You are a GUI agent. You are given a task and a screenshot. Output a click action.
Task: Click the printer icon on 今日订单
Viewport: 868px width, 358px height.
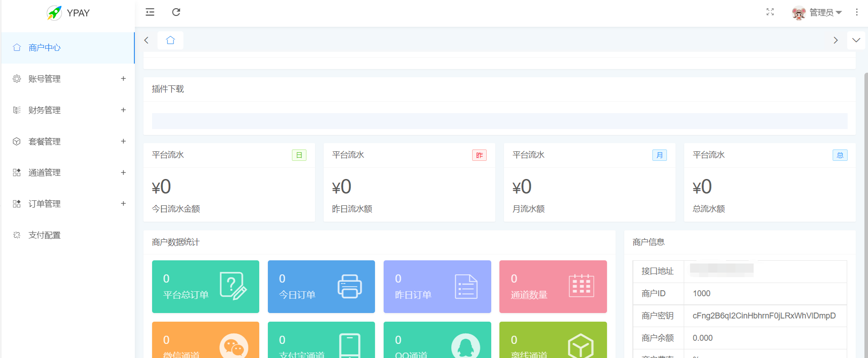click(x=350, y=286)
